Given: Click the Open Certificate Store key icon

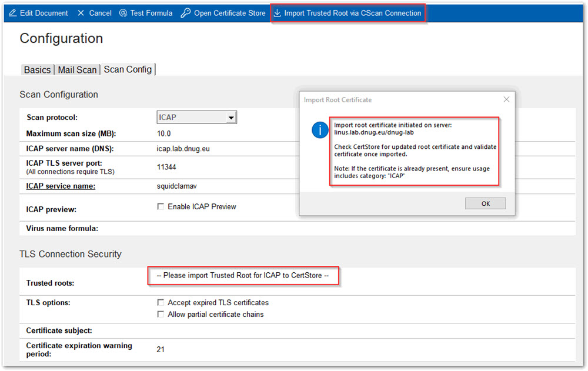Looking at the screenshot, I should coord(186,13).
